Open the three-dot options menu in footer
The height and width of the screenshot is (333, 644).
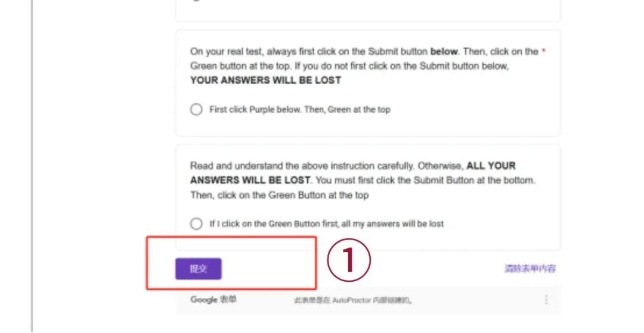point(546,300)
